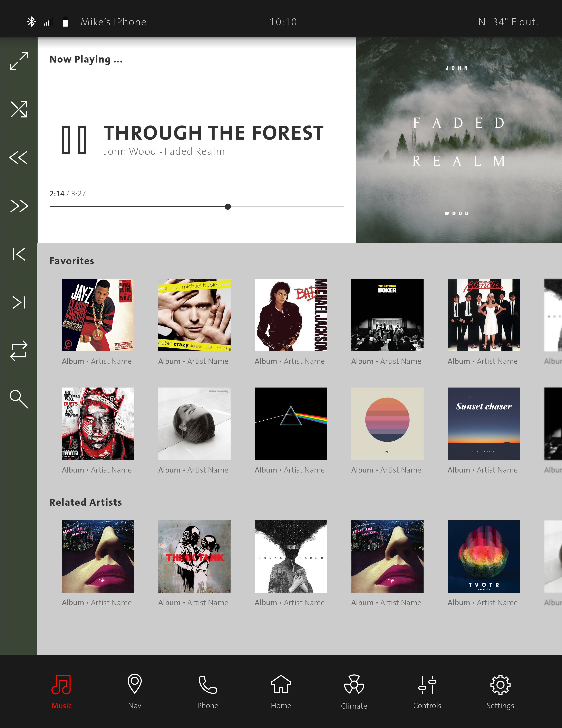Open Climate controls

point(354,691)
